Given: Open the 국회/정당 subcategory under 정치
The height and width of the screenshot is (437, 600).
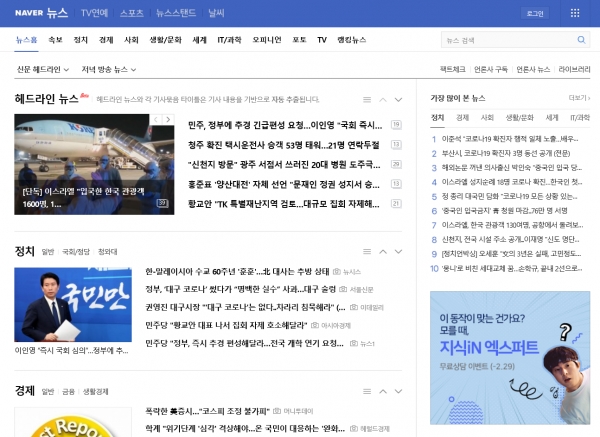Looking at the screenshot, I should point(76,252).
